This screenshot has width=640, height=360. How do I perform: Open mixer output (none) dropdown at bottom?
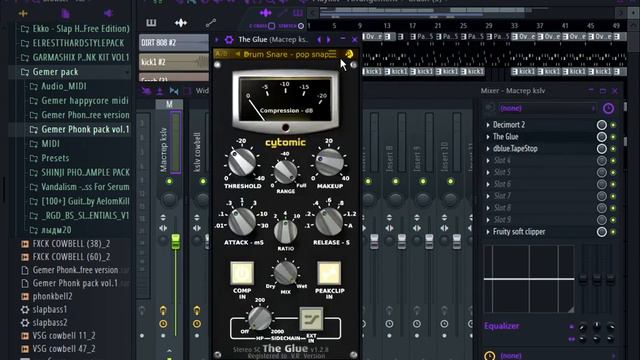click(556, 356)
